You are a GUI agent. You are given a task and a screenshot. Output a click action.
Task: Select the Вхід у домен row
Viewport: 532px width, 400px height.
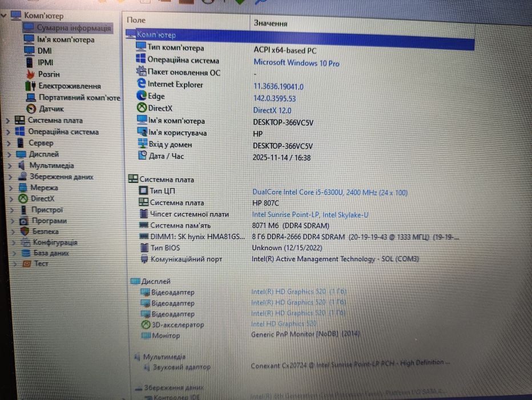click(x=225, y=145)
